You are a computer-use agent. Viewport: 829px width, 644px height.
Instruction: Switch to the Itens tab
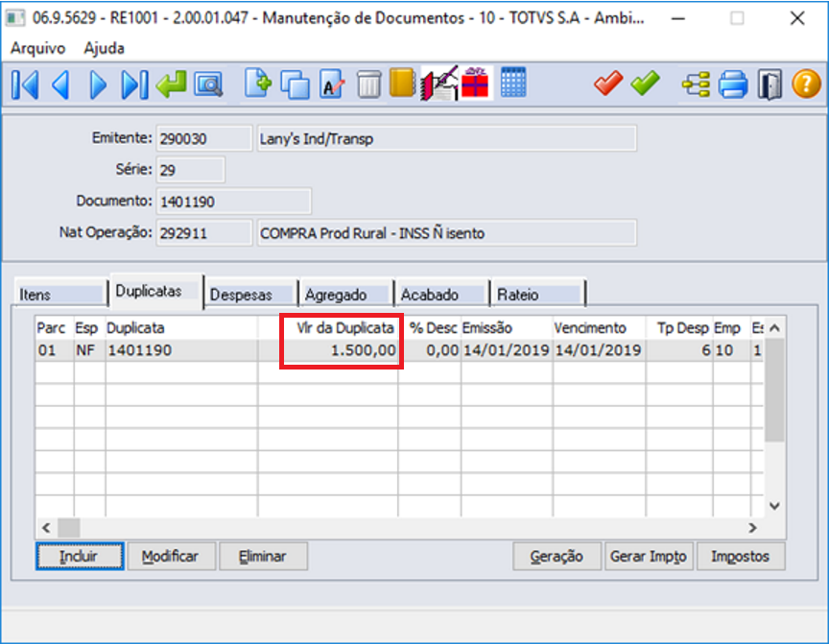(59, 294)
